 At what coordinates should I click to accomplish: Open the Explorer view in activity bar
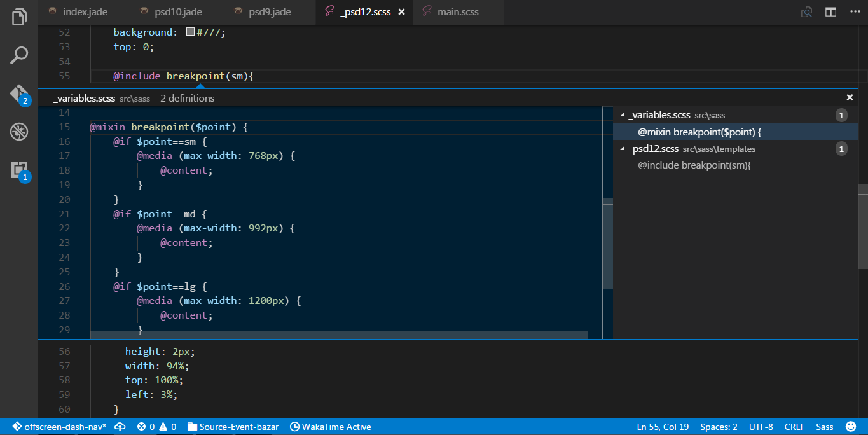click(x=19, y=17)
